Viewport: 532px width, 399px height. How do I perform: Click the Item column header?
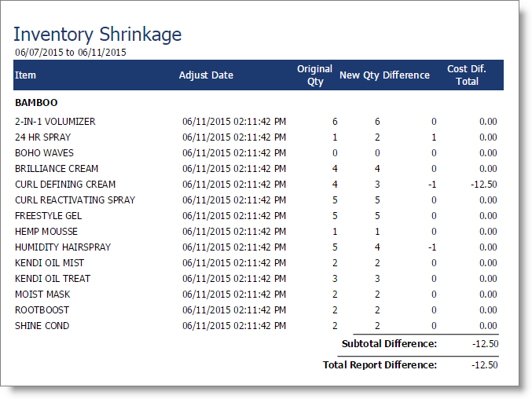(x=26, y=75)
